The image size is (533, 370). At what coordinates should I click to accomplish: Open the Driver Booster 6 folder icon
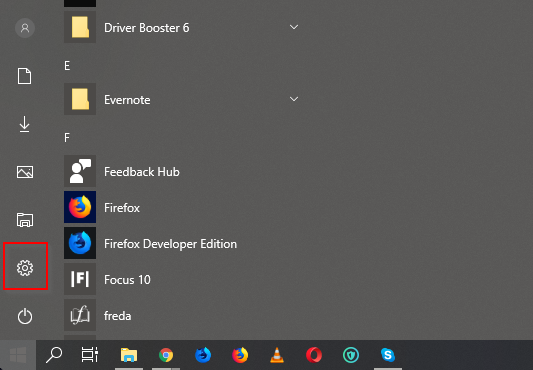coord(80,27)
